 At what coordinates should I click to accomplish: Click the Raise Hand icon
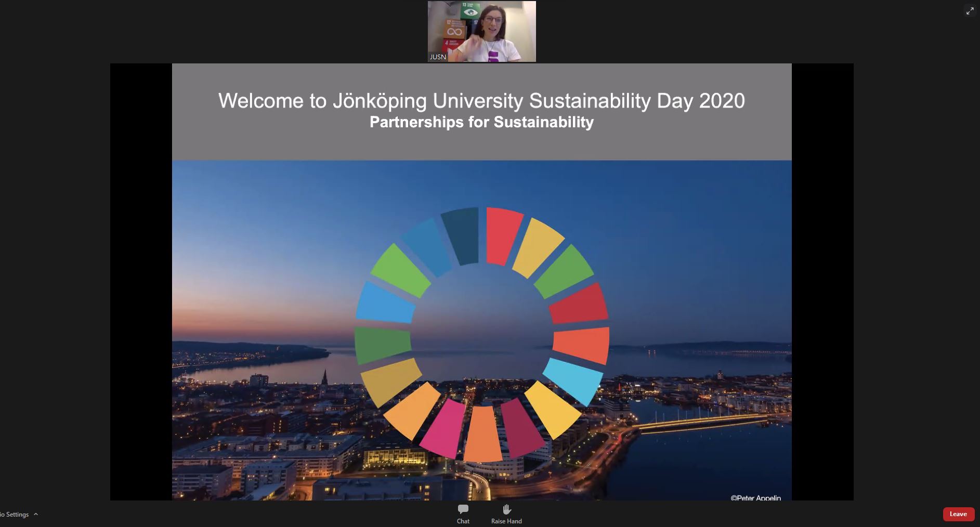506,509
